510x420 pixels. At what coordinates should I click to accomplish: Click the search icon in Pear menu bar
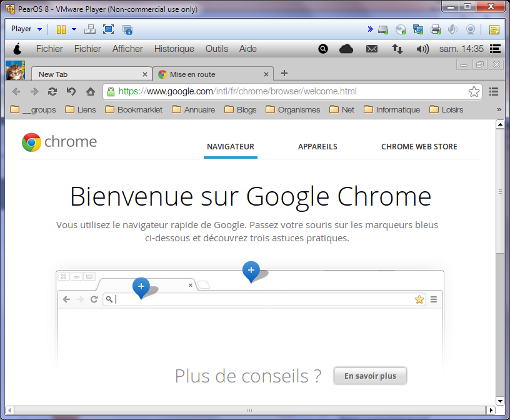click(x=323, y=49)
